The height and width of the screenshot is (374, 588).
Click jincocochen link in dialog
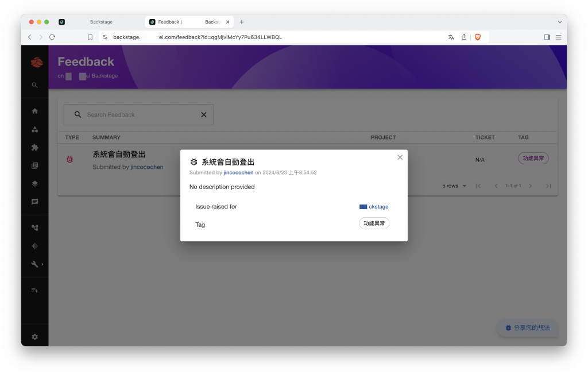238,172
